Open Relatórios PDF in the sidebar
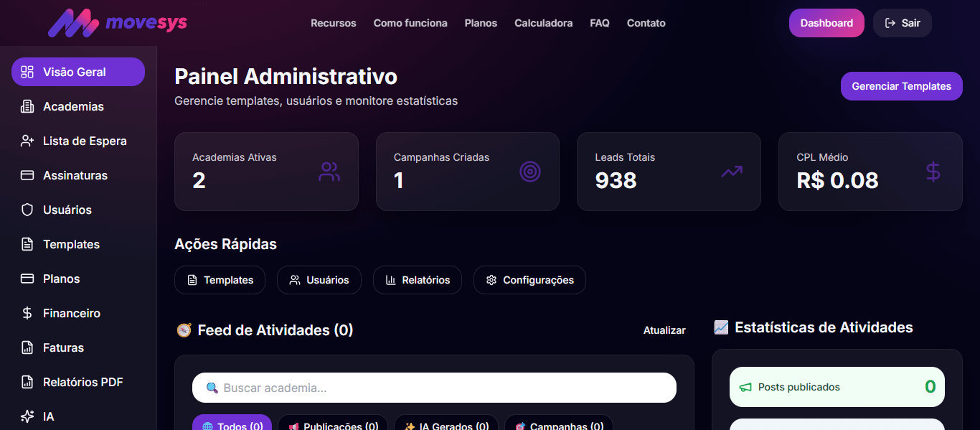Viewport: 980px width, 430px height. tap(83, 382)
